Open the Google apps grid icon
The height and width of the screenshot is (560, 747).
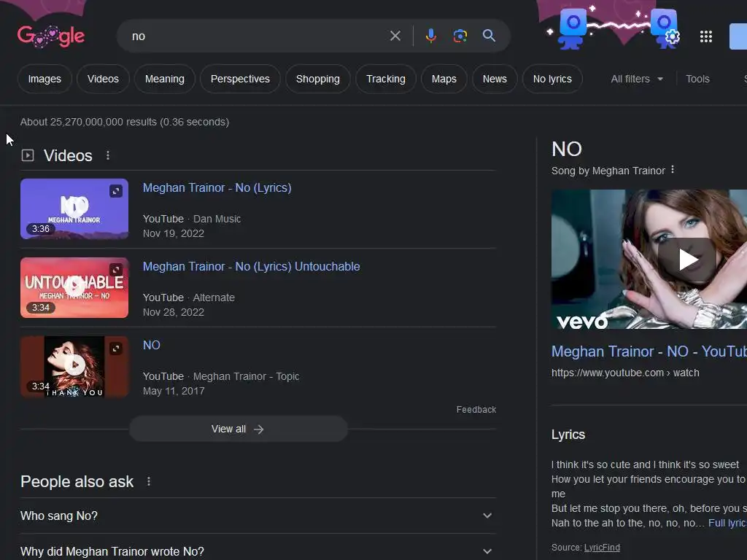point(705,36)
